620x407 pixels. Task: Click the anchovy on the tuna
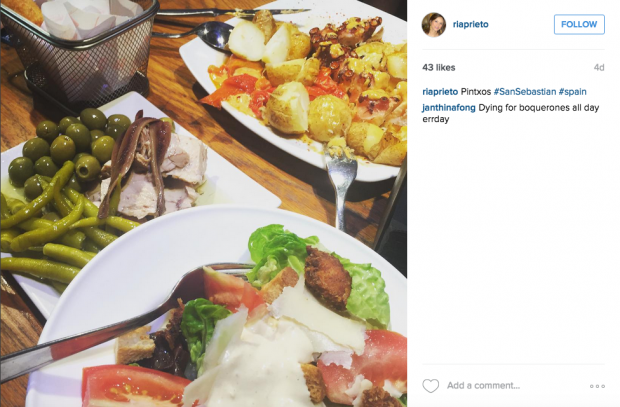pos(134,158)
